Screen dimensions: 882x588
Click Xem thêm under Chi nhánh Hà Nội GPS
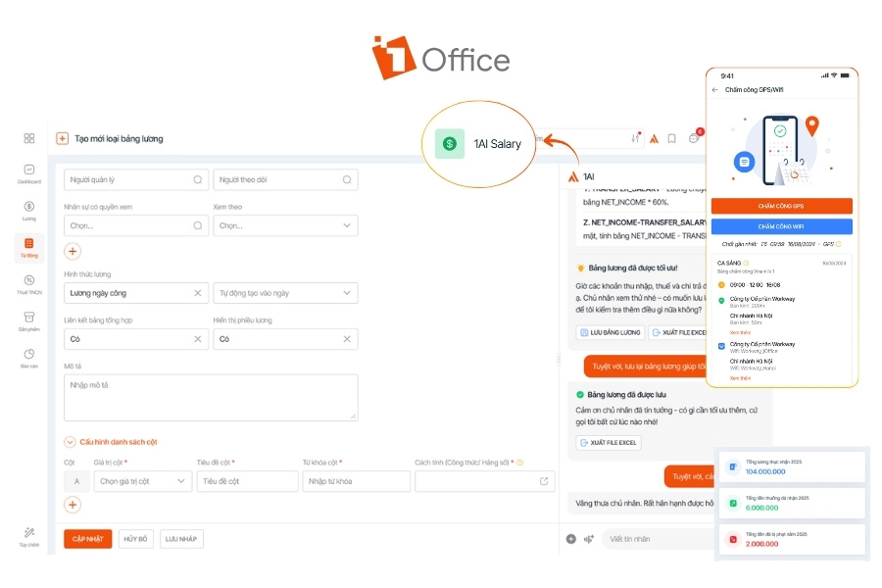click(x=740, y=332)
